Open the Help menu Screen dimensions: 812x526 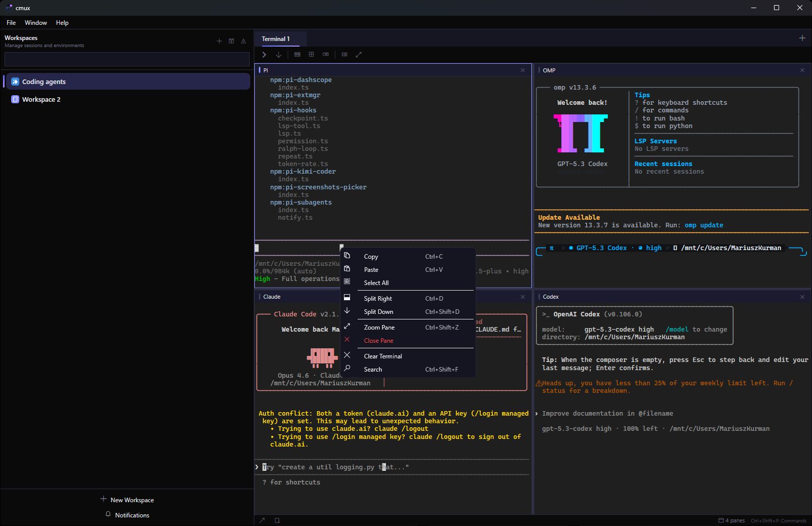(62, 23)
